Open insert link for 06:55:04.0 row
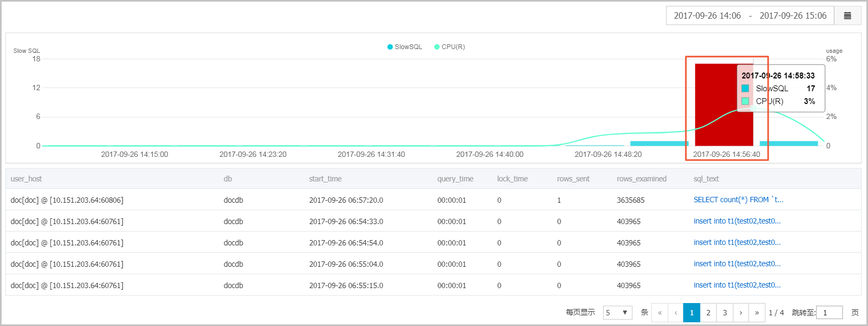The height and width of the screenshot is (326, 868). (x=737, y=264)
